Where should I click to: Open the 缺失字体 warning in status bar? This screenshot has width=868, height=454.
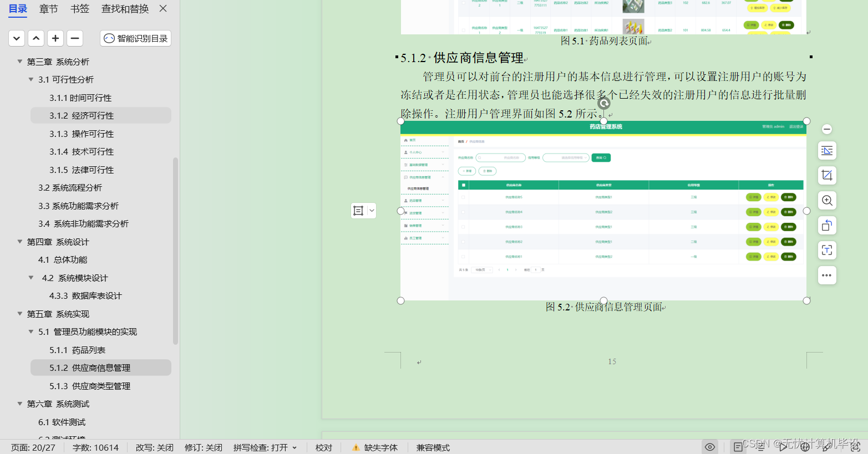point(374,447)
